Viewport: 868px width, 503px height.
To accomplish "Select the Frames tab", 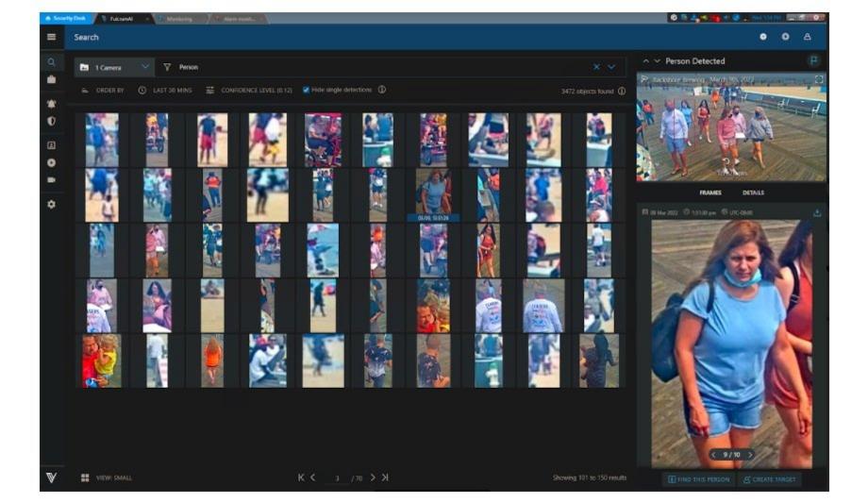I will click(x=710, y=193).
